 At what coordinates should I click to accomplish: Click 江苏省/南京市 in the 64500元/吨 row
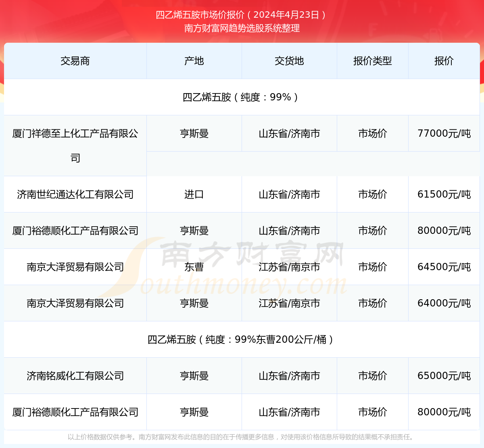tap(289, 267)
